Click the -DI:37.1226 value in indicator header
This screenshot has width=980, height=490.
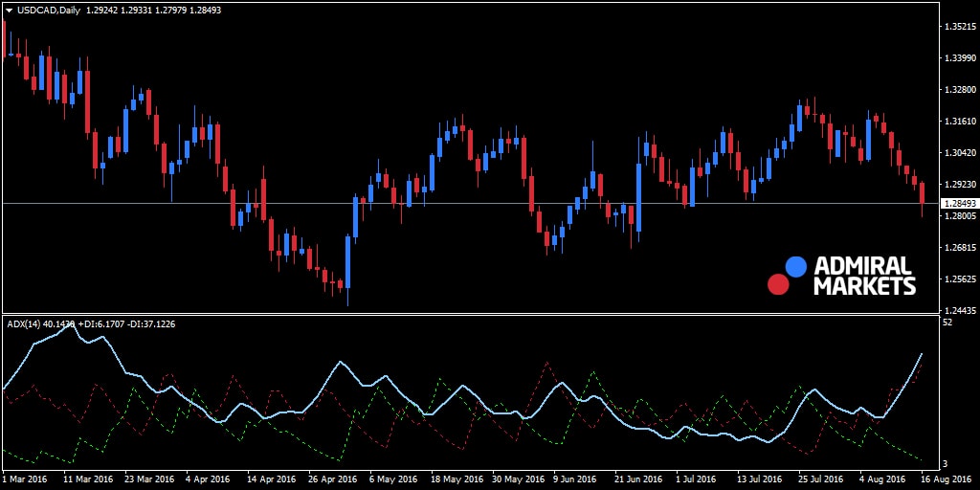click(x=153, y=324)
